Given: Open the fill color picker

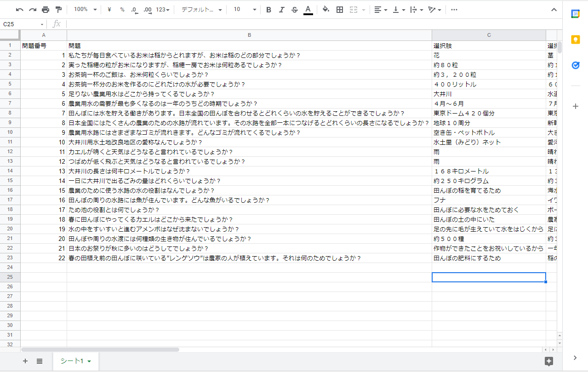Looking at the screenshot, I should [325, 9].
